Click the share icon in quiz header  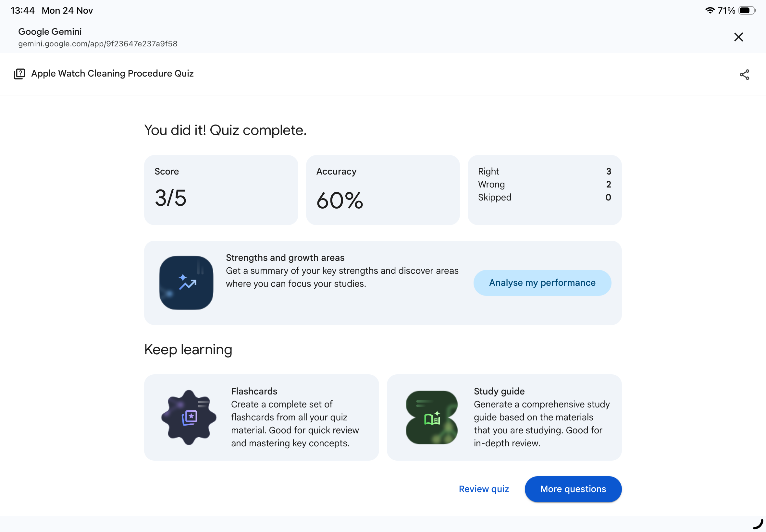click(744, 74)
